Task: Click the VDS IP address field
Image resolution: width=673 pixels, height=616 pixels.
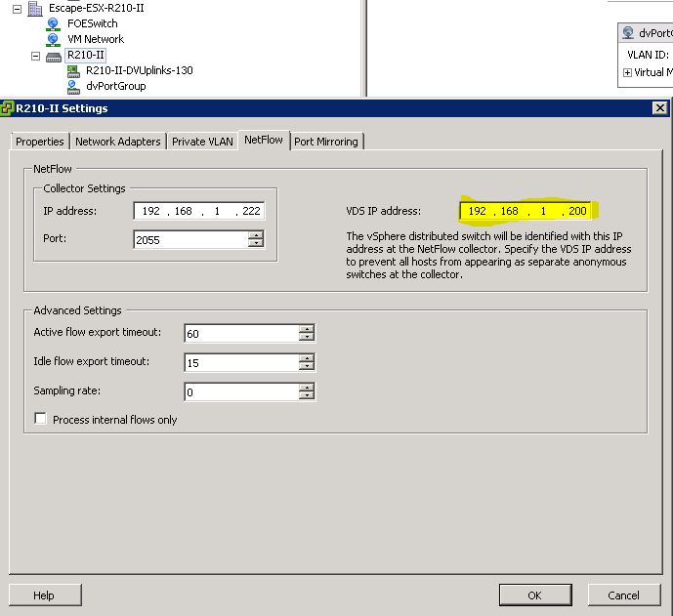Action: 525,211
